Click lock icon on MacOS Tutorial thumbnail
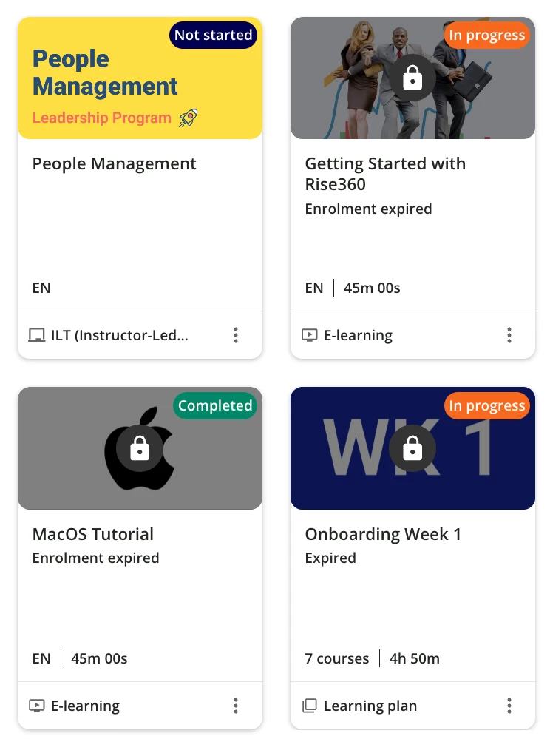Viewport: 550px width, 756px height. [x=140, y=448]
